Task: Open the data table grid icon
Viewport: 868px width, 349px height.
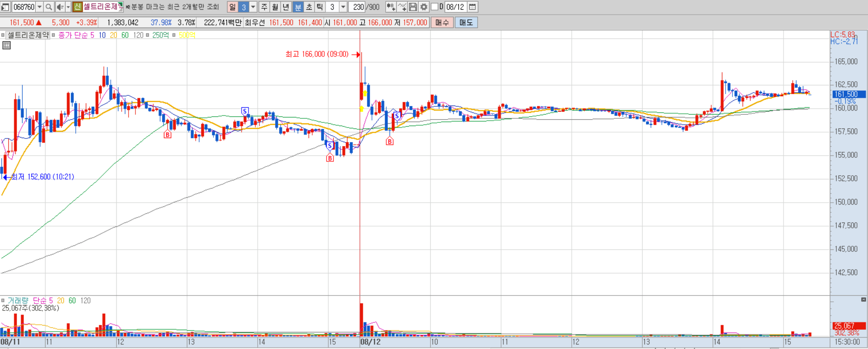Action: point(6,45)
